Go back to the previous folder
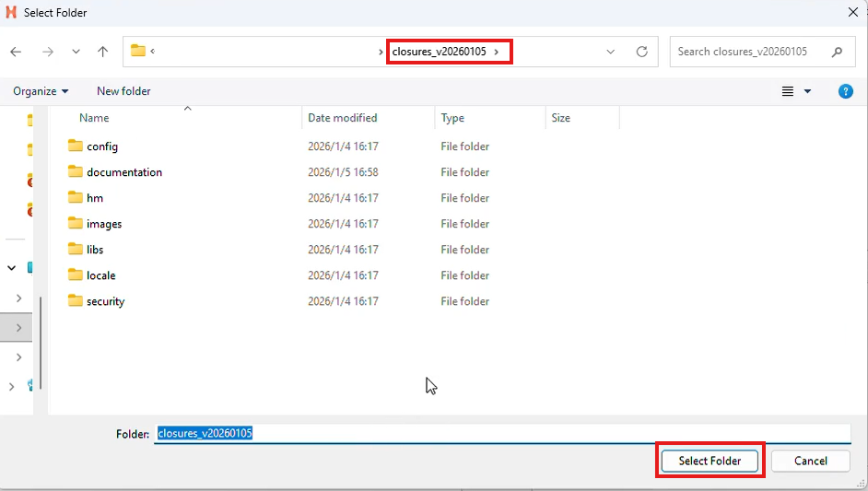This screenshot has height=491, width=868. point(16,52)
